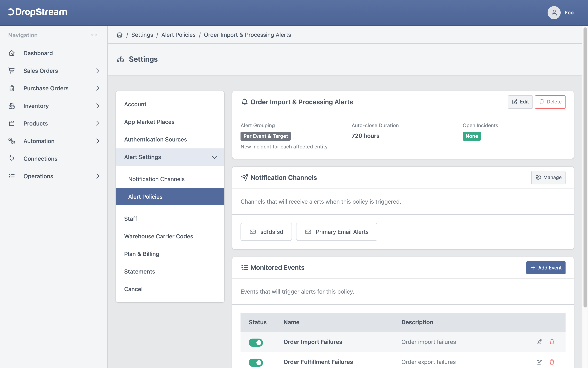Click the DropStream logo
The image size is (588, 368).
[x=38, y=12]
